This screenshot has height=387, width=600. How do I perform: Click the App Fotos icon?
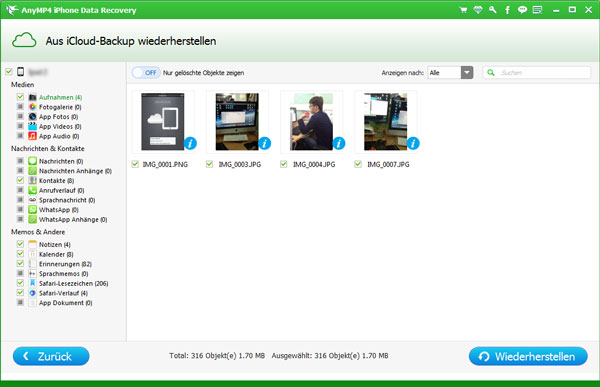33,116
